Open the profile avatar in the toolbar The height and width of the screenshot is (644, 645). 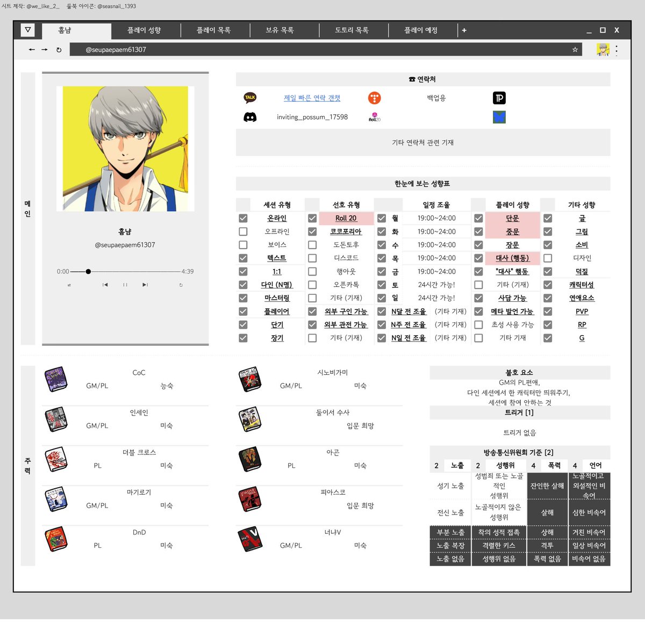pyautogui.click(x=603, y=49)
